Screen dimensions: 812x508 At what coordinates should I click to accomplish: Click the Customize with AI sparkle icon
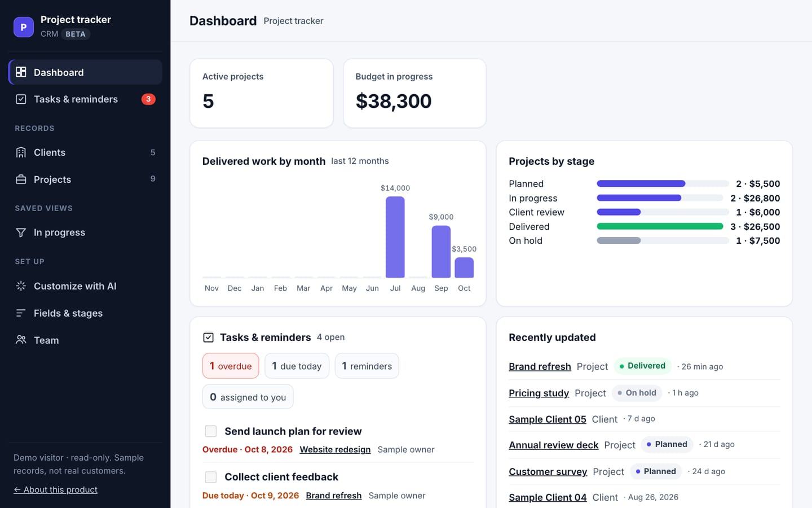(x=21, y=286)
